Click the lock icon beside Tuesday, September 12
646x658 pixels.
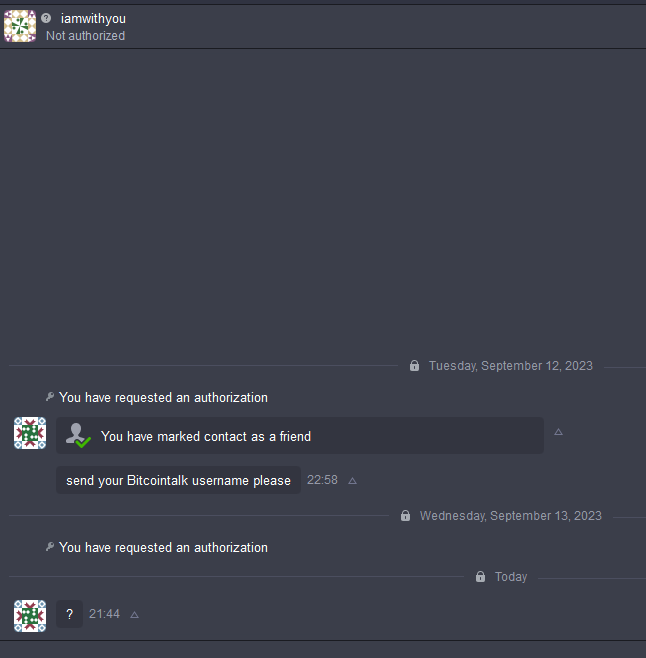click(x=414, y=366)
